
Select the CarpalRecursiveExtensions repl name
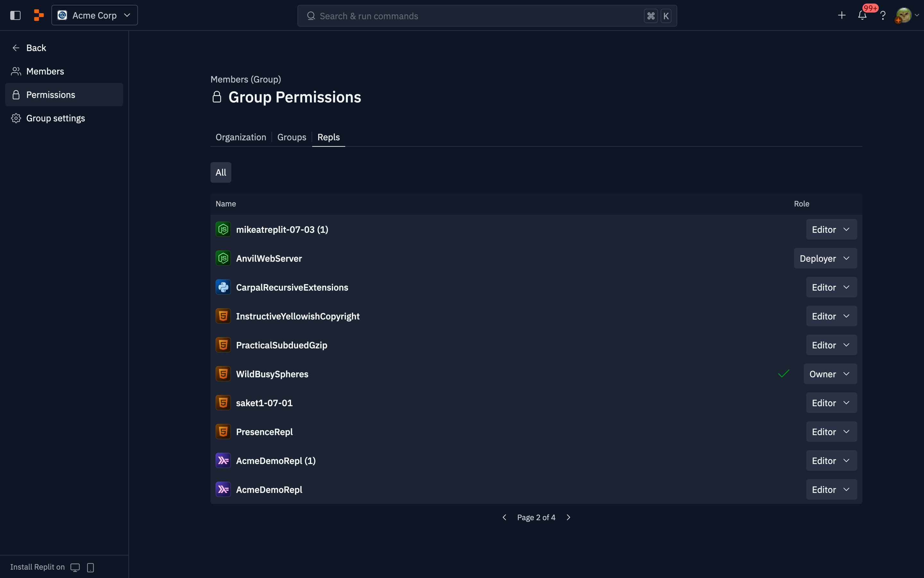click(x=292, y=287)
